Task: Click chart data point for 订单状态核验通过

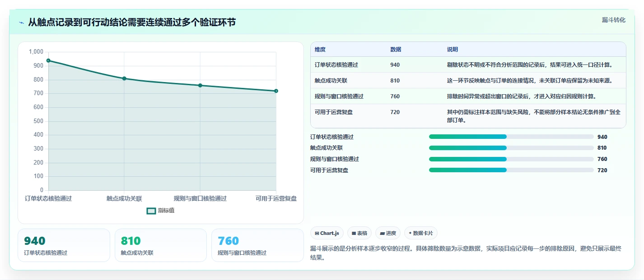Action: click(48, 60)
